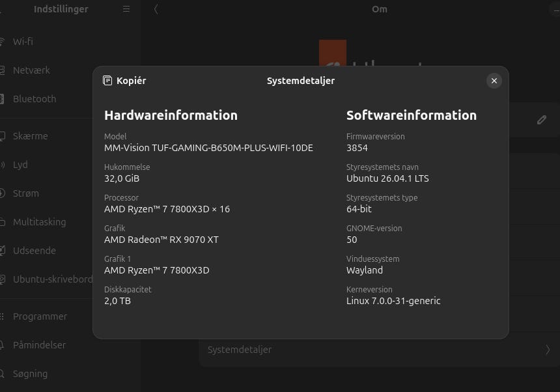Click the GNOME version value 50
Image resolution: width=560 pixels, height=392 pixels.
pos(352,240)
